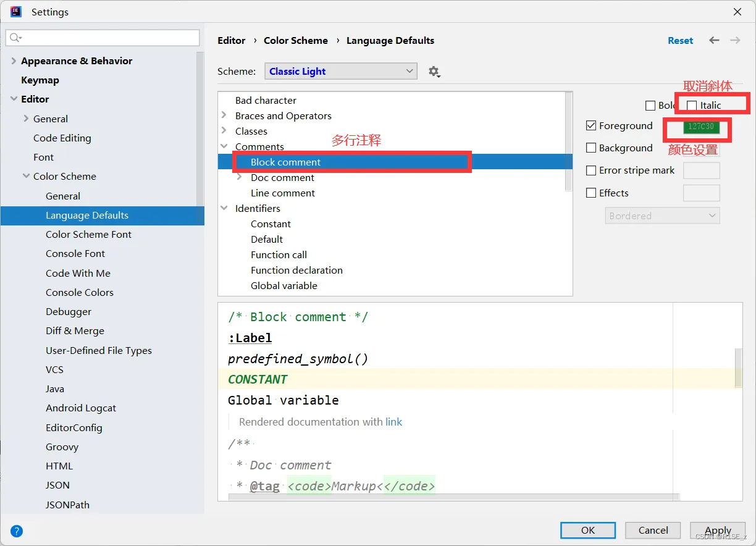Click the preview pane vertical scrollbar
756x546 pixels.
coord(738,367)
